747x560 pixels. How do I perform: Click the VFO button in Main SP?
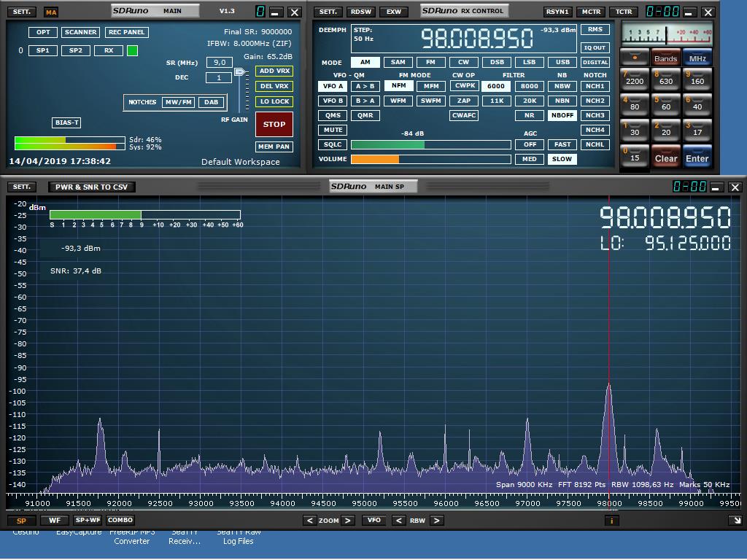[374, 520]
